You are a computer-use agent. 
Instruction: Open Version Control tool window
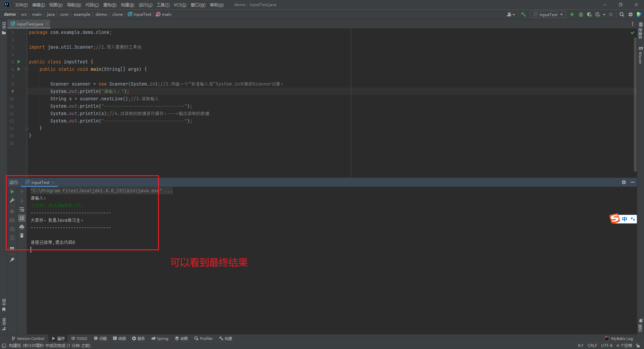pos(28,338)
